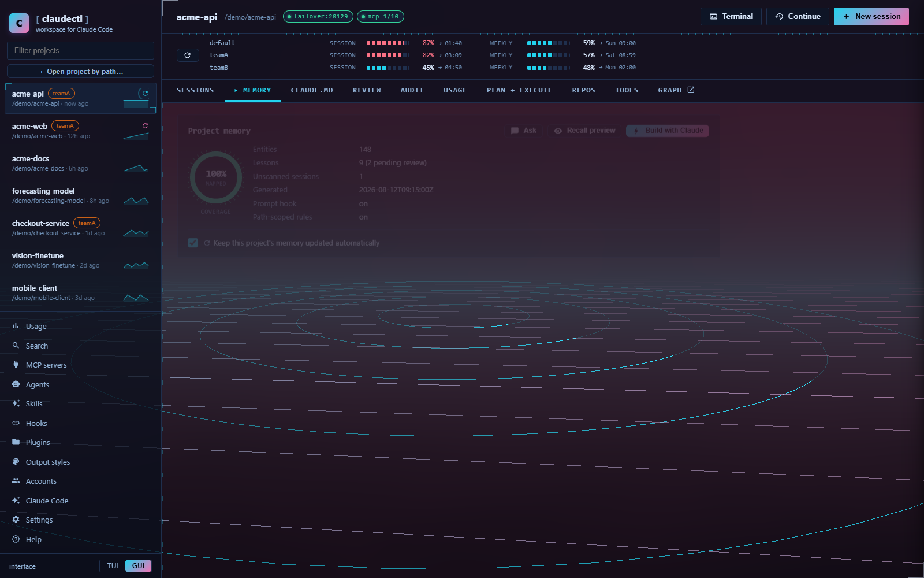Open the AUDIT tab

pos(412,90)
